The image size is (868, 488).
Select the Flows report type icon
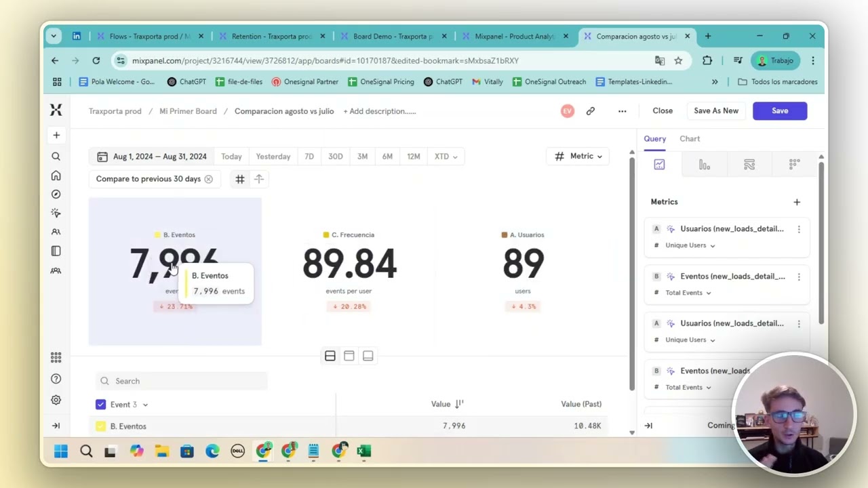(x=749, y=165)
